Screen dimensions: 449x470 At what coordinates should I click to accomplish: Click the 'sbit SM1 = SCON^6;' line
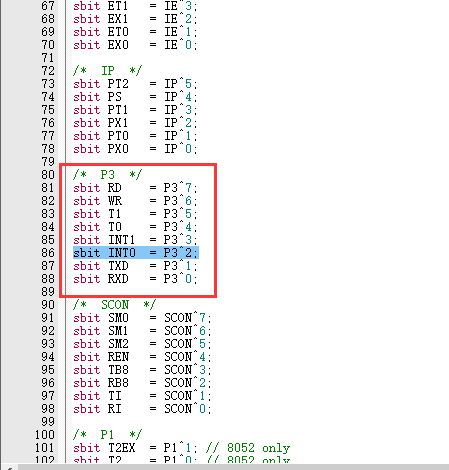(x=142, y=331)
